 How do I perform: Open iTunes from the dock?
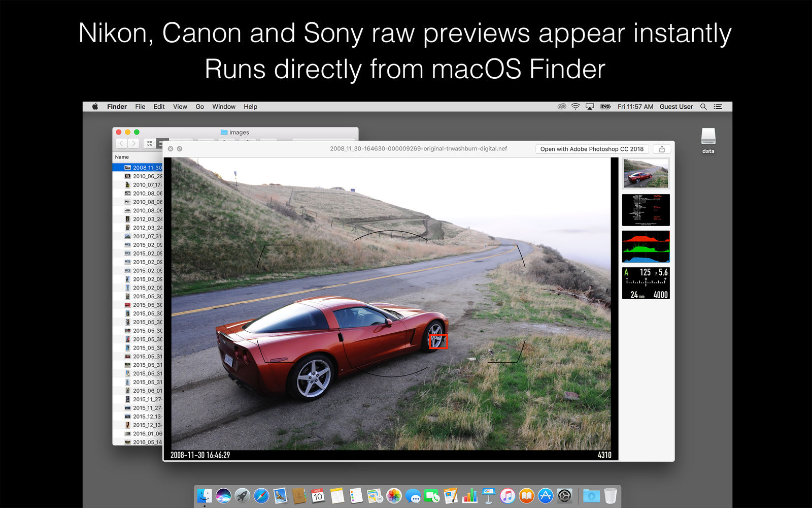pyautogui.click(x=507, y=495)
